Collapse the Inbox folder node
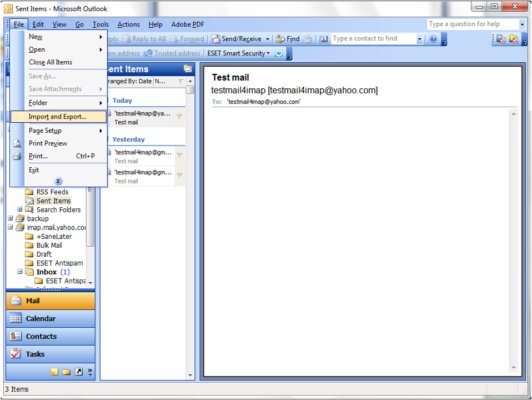The width and height of the screenshot is (532, 400). pos(19,272)
